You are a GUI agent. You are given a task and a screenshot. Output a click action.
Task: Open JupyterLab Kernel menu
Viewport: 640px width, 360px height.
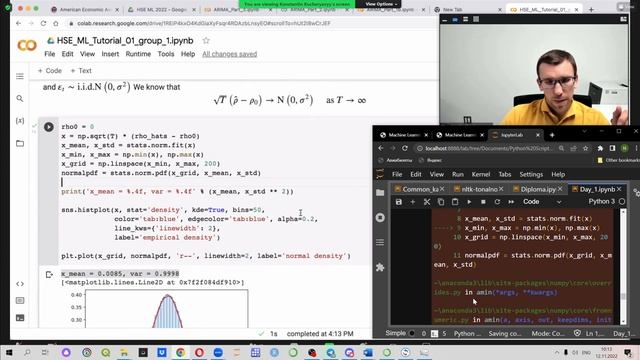point(481,174)
